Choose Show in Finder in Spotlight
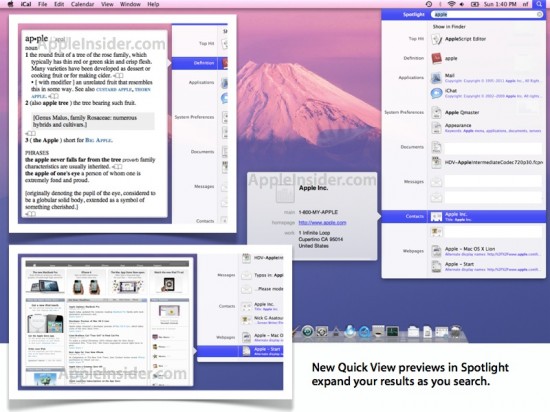The image size is (550, 412). point(449,27)
